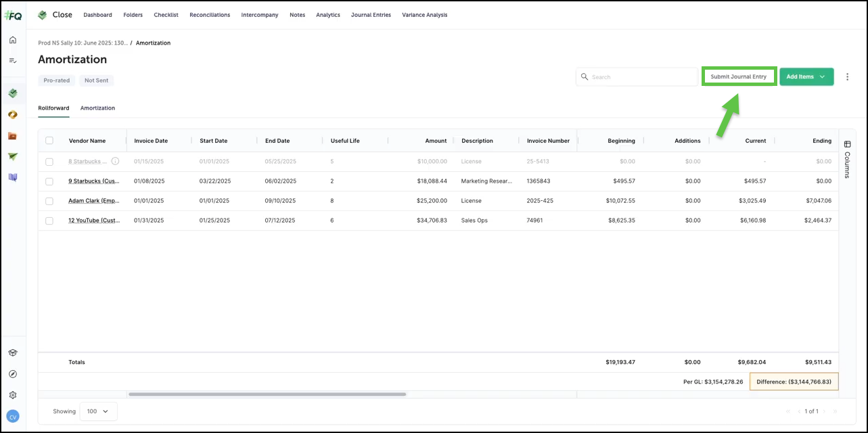
Task: Select the 12 YouTube row checkbox
Action: (49, 221)
